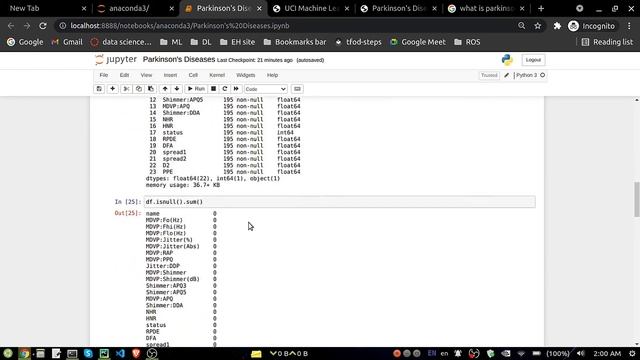The height and width of the screenshot is (360, 640).
Task: Save notebook with the toolbar save icon
Action: click(99, 89)
